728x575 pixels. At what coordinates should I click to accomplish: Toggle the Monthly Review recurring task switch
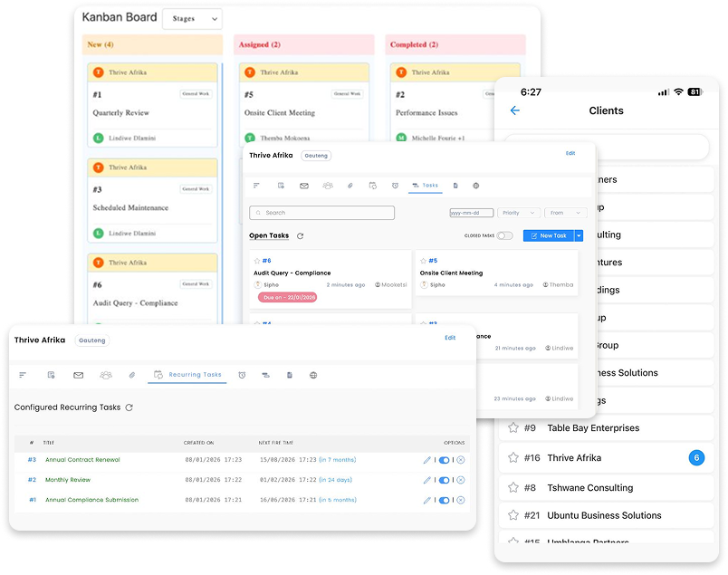pos(444,480)
